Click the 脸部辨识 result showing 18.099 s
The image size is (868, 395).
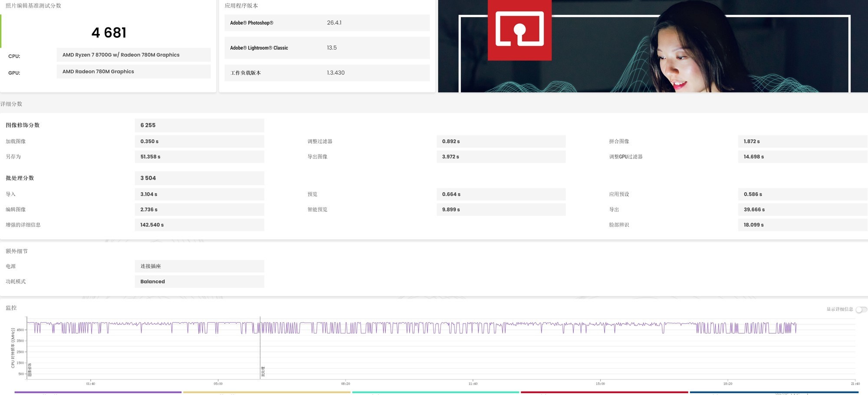(x=802, y=225)
